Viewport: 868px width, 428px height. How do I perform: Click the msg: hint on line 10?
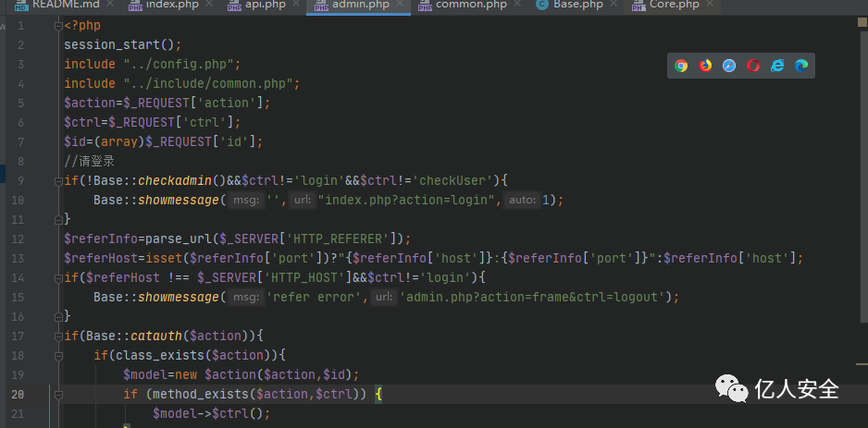(x=246, y=201)
